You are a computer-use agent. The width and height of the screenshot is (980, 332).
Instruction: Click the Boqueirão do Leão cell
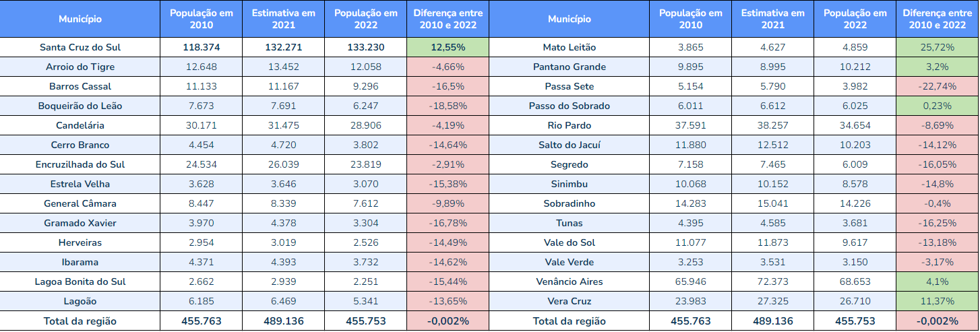(x=80, y=106)
